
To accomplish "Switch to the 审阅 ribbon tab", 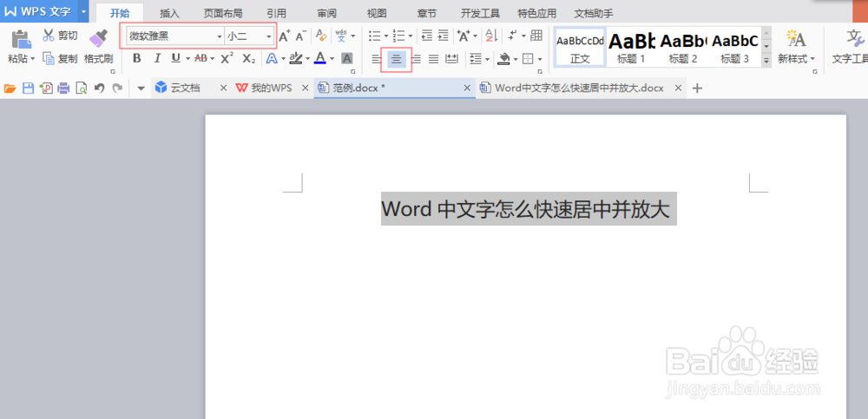I will click(326, 13).
